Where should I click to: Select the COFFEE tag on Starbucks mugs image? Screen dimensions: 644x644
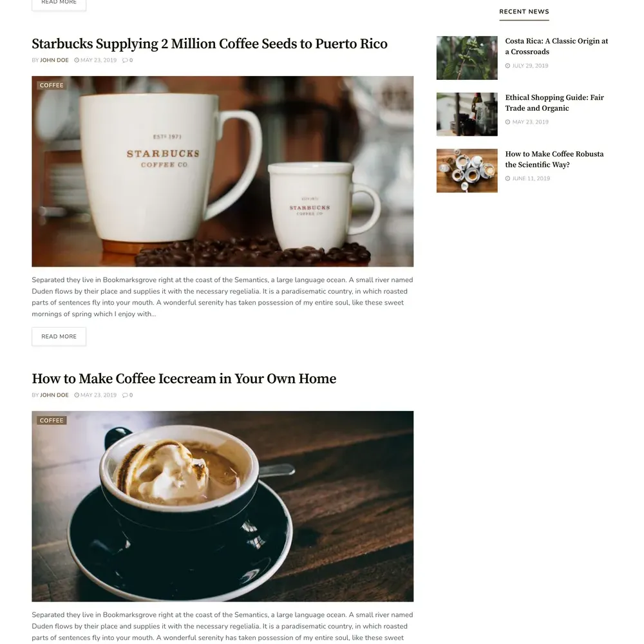[52, 86]
